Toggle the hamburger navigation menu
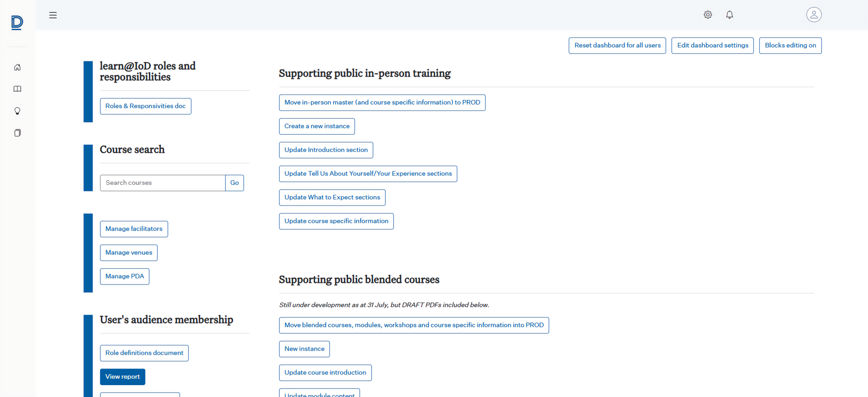 click(53, 15)
